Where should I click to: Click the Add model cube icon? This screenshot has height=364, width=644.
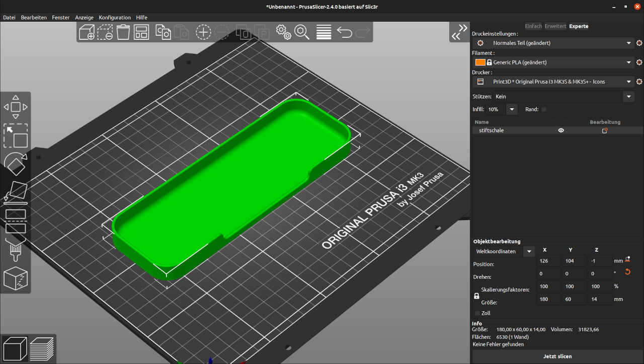[87, 32]
